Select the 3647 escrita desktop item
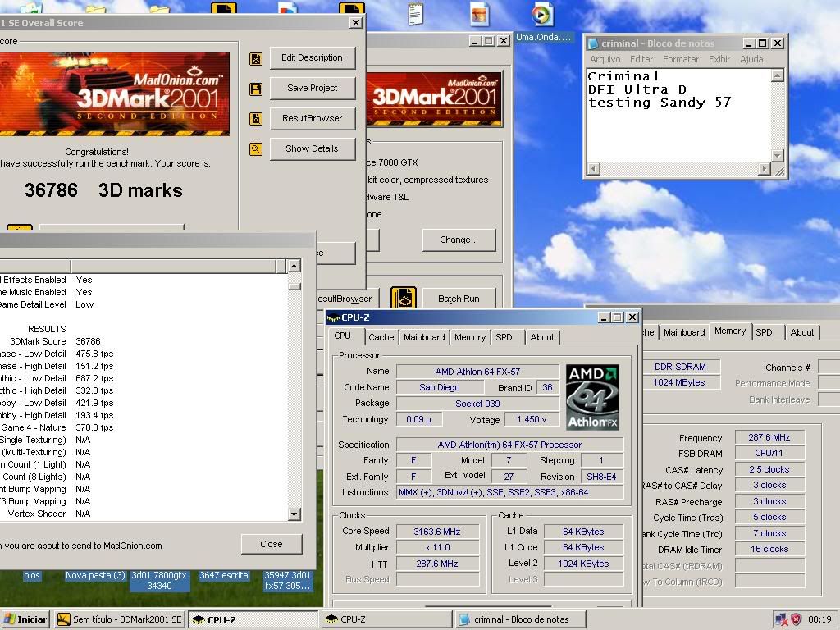This screenshot has width=840, height=630. tap(224, 575)
